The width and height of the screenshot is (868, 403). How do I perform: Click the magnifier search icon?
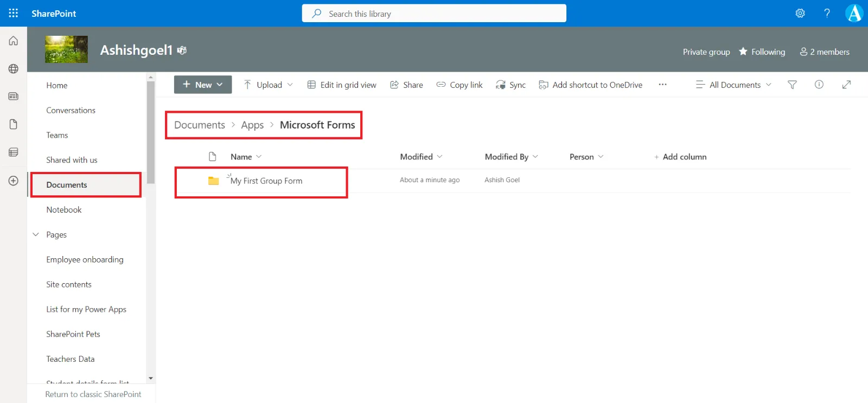pyautogui.click(x=316, y=14)
